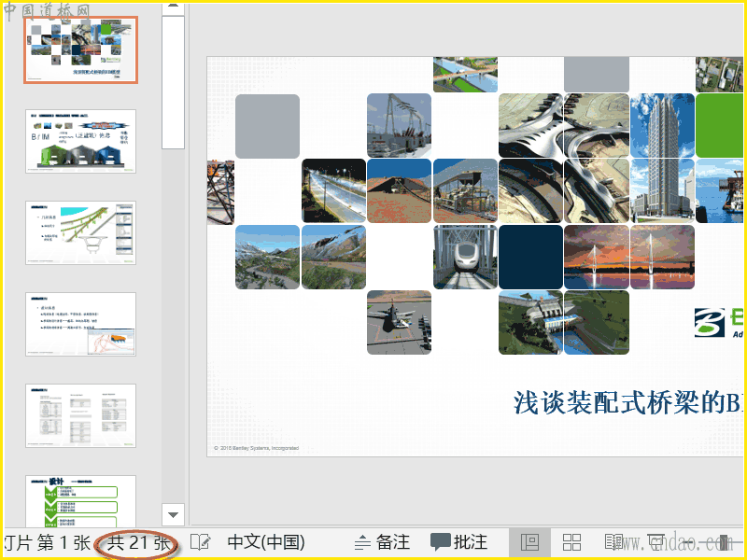The height and width of the screenshot is (560, 747).
Task: Click the skyscraper picture on slide
Action: [x=663, y=159]
